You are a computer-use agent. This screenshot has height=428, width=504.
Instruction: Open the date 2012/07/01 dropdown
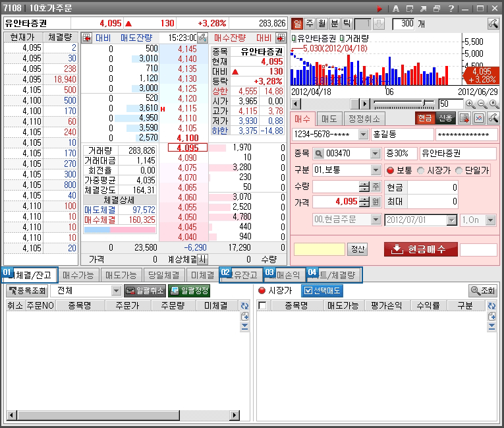(451, 220)
